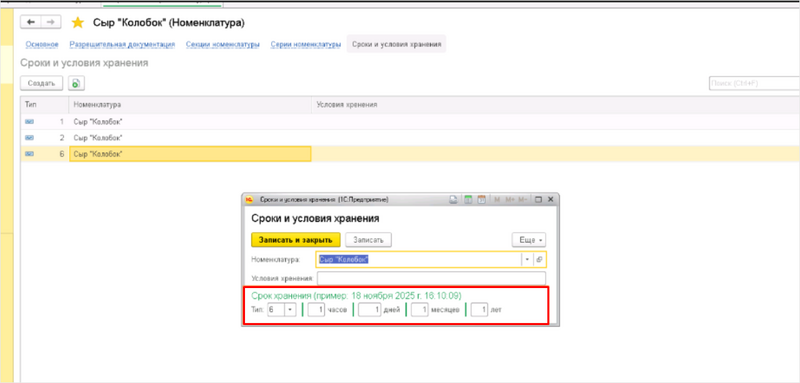This screenshot has height=383, width=800.
Task: Click the месяцев number field
Action: pos(419,310)
